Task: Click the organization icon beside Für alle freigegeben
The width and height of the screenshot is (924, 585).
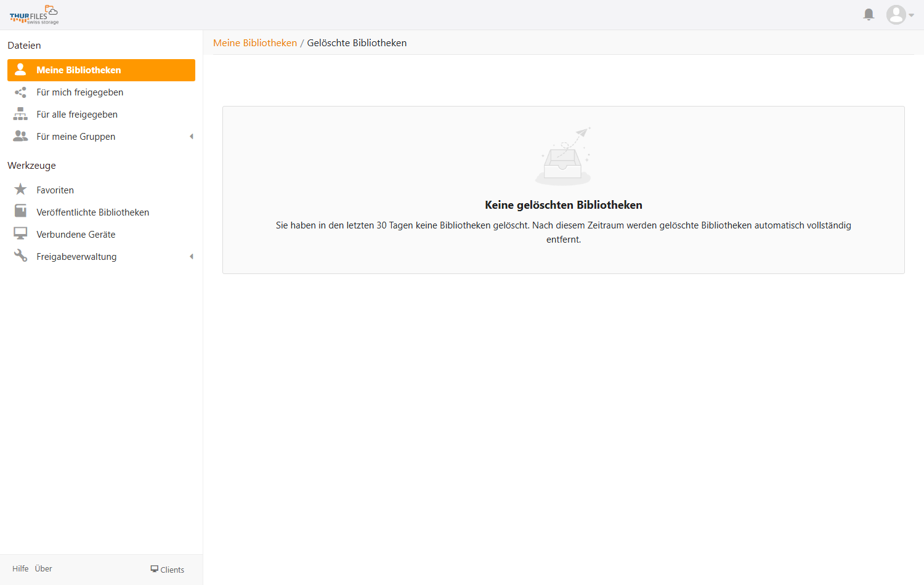Action: tap(20, 114)
